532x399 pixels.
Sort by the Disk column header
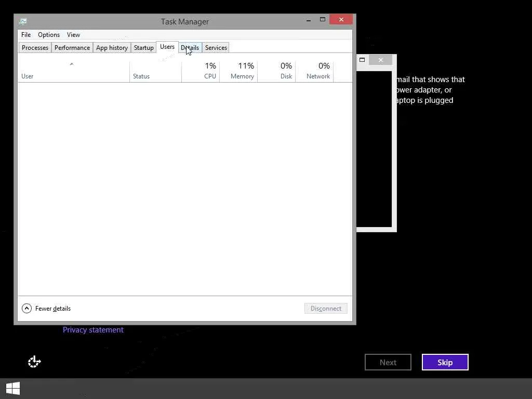(276, 71)
